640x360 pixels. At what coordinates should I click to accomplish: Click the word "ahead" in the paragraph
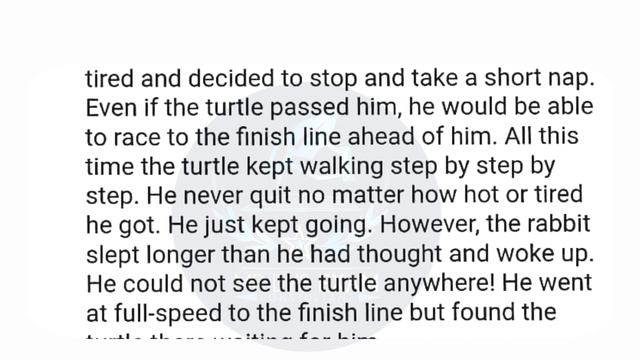click(x=380, y=137)
